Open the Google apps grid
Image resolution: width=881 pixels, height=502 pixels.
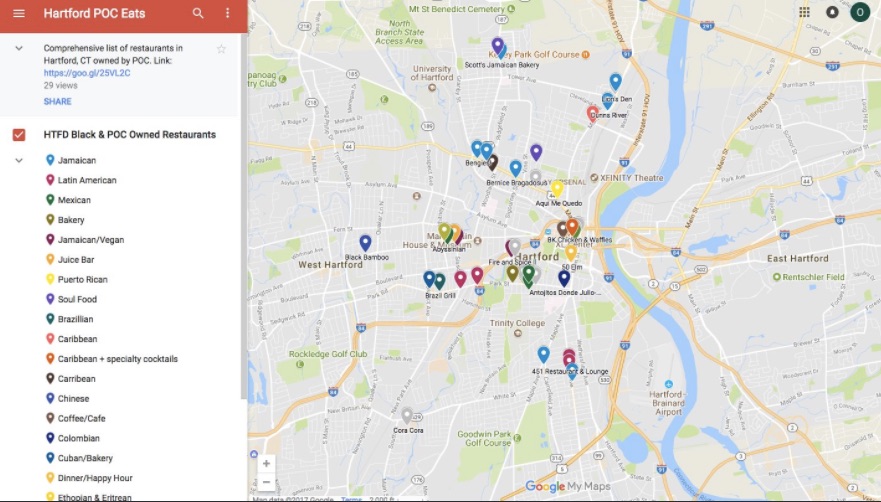point(805,12)
